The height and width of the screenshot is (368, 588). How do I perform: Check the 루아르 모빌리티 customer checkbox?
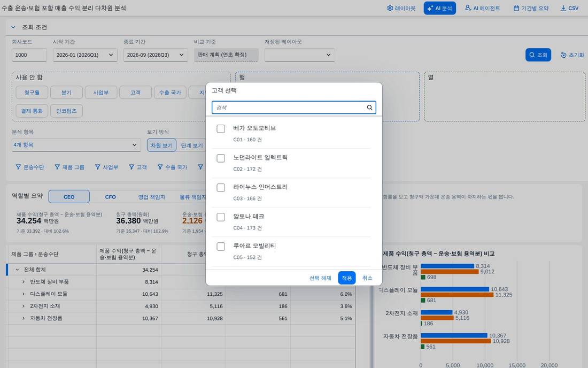[x=221, y=247]
